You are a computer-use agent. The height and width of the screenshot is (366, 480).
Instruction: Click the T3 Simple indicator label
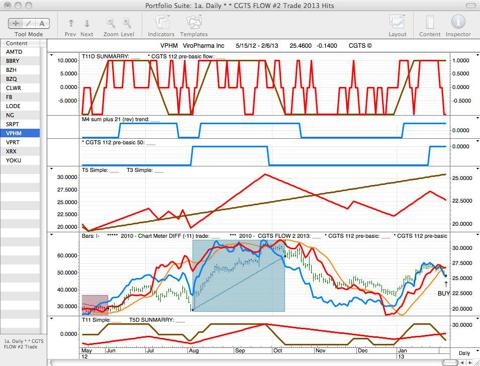[140, 170]
